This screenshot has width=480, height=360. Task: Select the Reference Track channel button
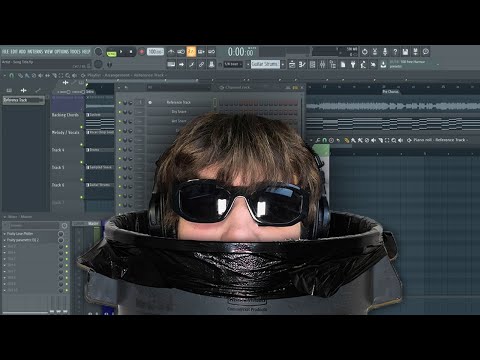click(x=179, y=102)
